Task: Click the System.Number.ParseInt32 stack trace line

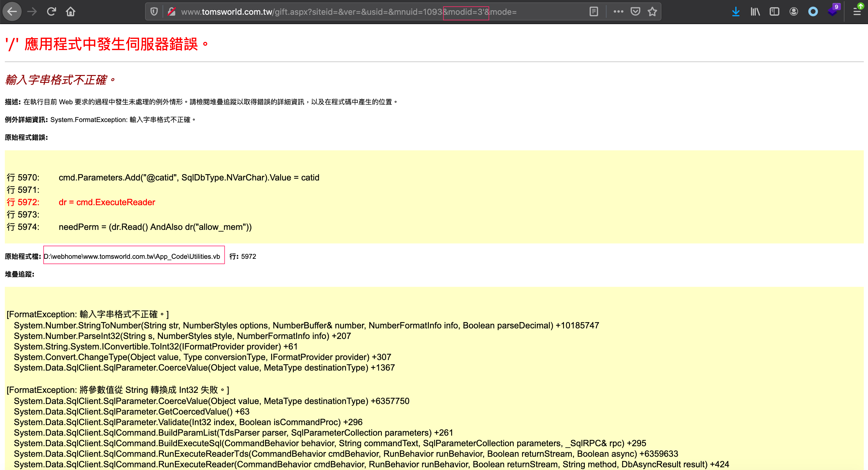Action: (182, 336)
